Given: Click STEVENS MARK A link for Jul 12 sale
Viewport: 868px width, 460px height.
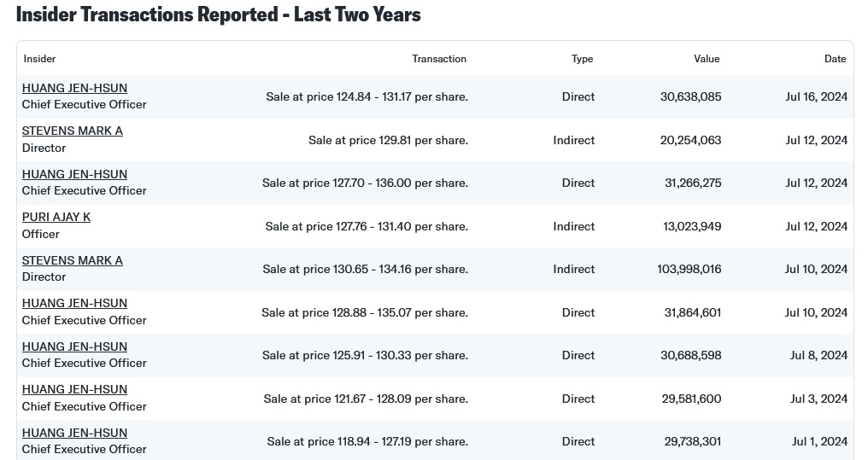Looking at the screenshot, I should click(73, 131).
